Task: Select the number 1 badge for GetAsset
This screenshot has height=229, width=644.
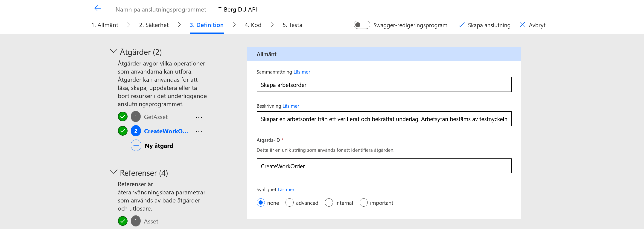Action: [136, 117]
